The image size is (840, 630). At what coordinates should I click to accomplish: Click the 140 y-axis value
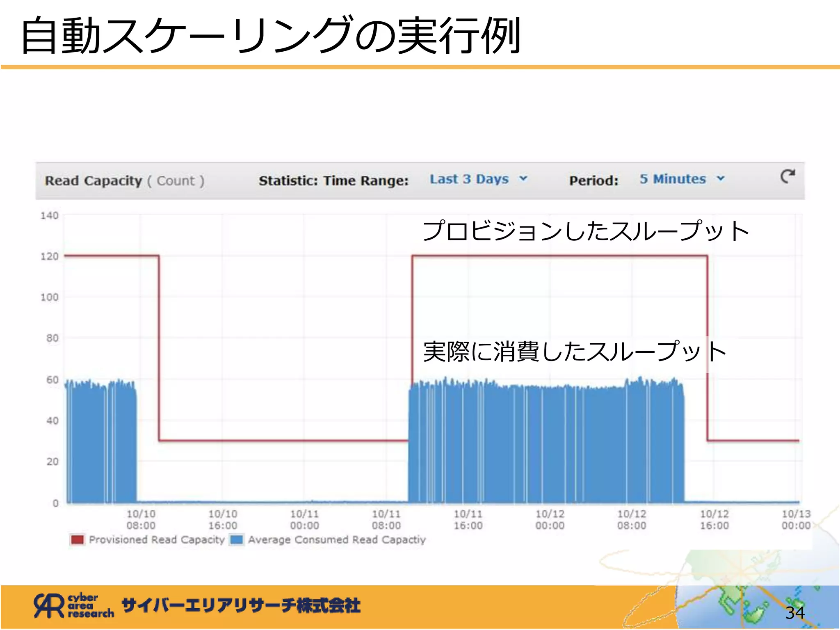click(50, 216)
